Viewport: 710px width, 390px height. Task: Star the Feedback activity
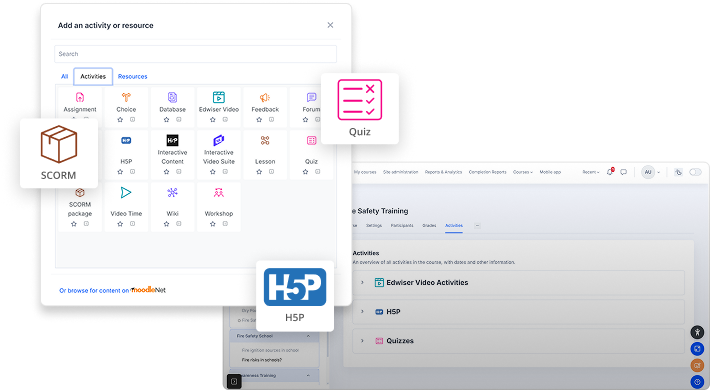[259, 120]
